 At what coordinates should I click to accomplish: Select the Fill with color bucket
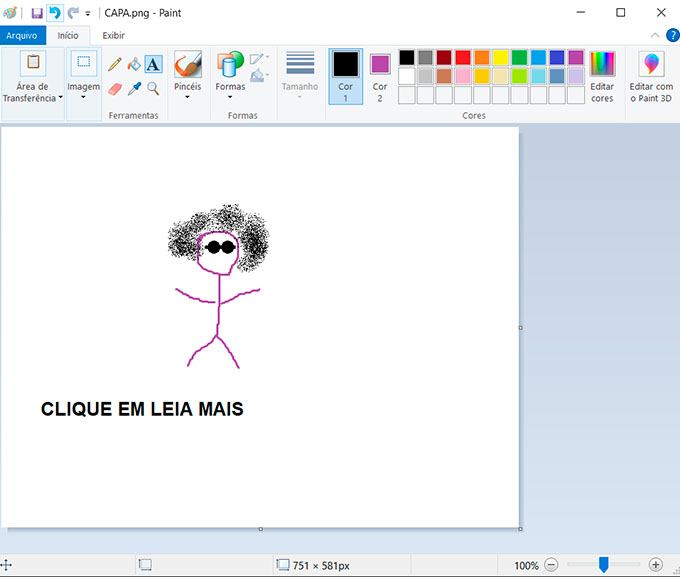134,64
